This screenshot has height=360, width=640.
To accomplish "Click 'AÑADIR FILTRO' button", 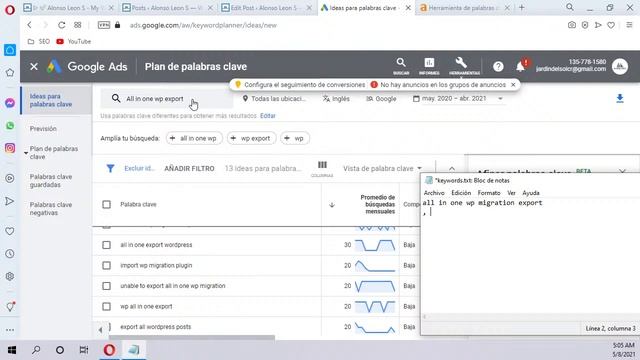I will [189, 169].
